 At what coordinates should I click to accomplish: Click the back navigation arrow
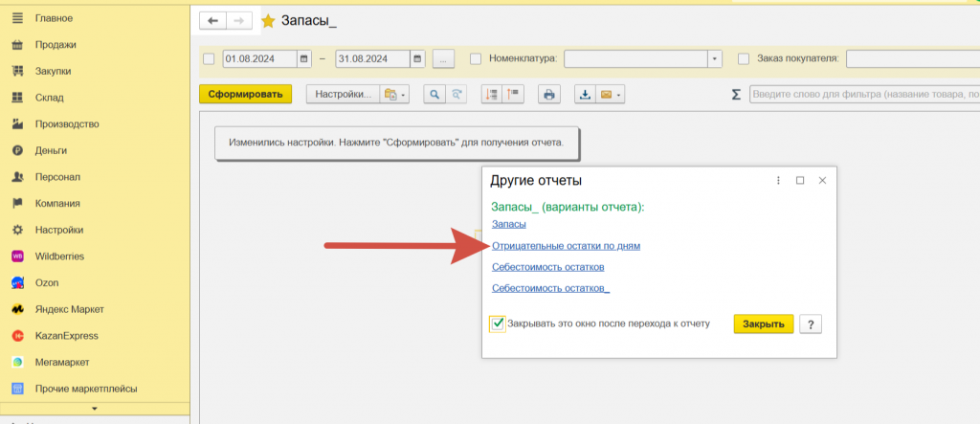[x=212, y=20]
